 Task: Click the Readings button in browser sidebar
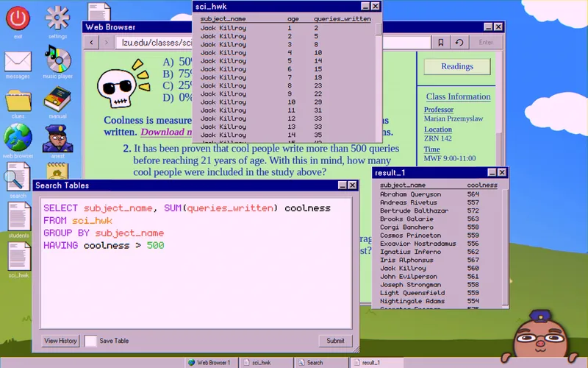tap(457, 66)
